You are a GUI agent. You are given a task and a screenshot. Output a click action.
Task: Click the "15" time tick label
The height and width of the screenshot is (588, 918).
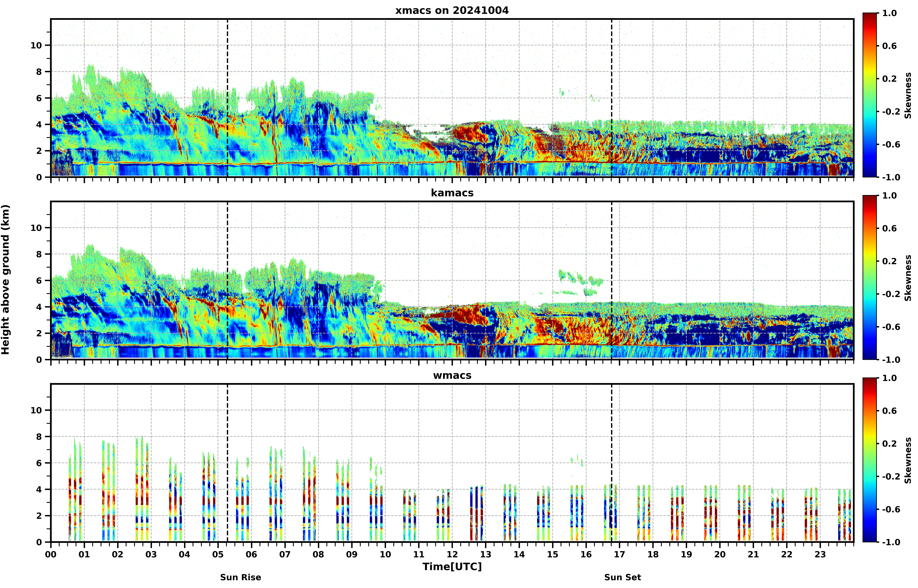pyautogui.click(x=553, y=554)
